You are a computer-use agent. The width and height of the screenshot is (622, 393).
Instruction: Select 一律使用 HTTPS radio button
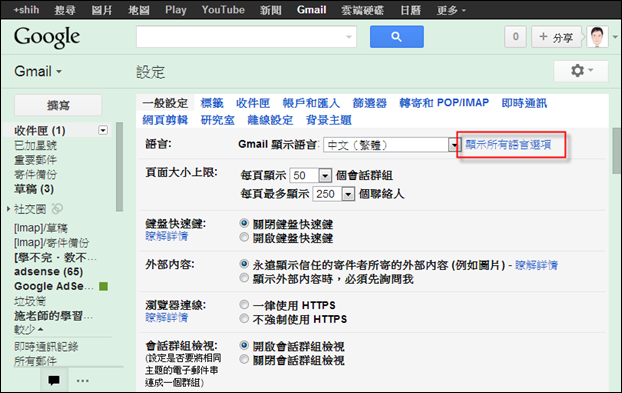pos(244,305)
